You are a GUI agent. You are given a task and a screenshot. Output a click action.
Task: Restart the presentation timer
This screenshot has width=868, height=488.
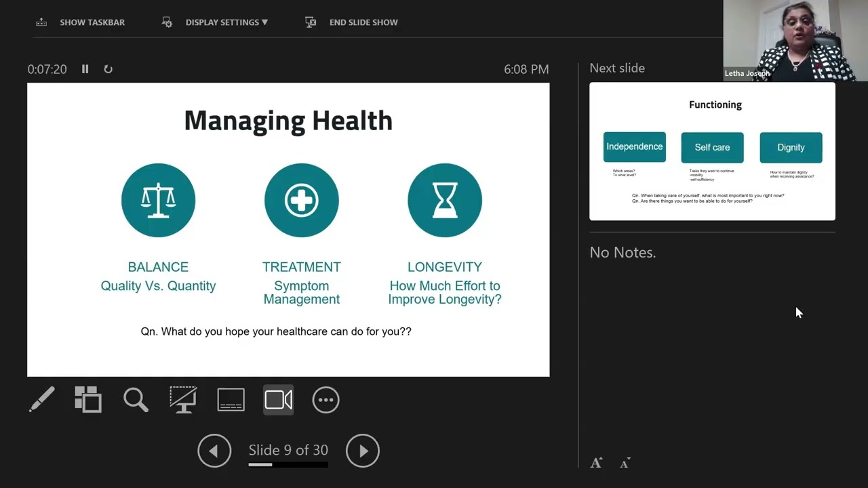coord(108,69)
